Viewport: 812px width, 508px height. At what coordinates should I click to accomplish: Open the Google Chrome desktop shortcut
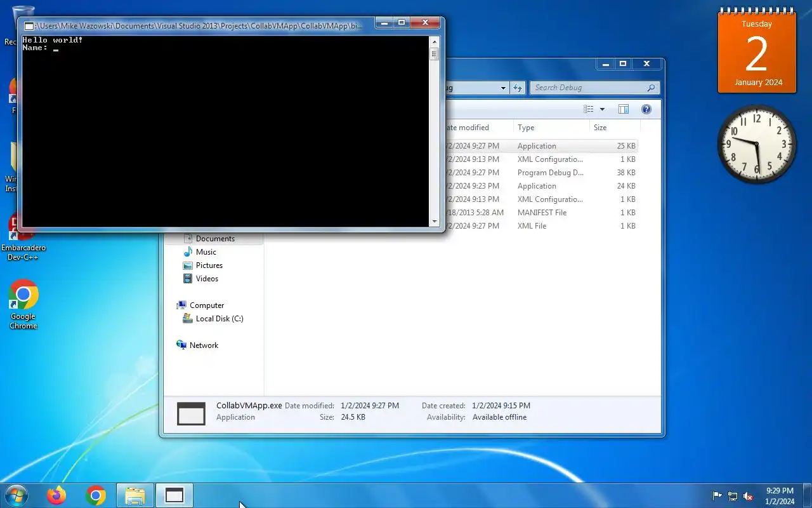click(x=23, y=305)
